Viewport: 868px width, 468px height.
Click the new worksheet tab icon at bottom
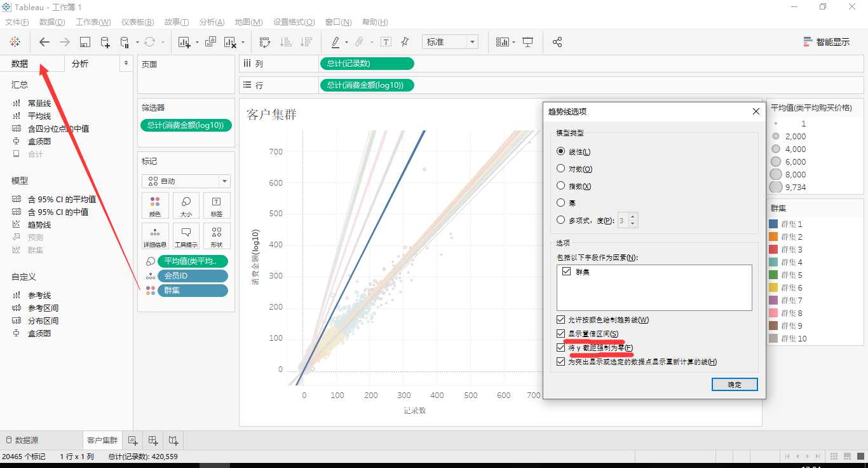pyautogui.click(x=133, y=440)
